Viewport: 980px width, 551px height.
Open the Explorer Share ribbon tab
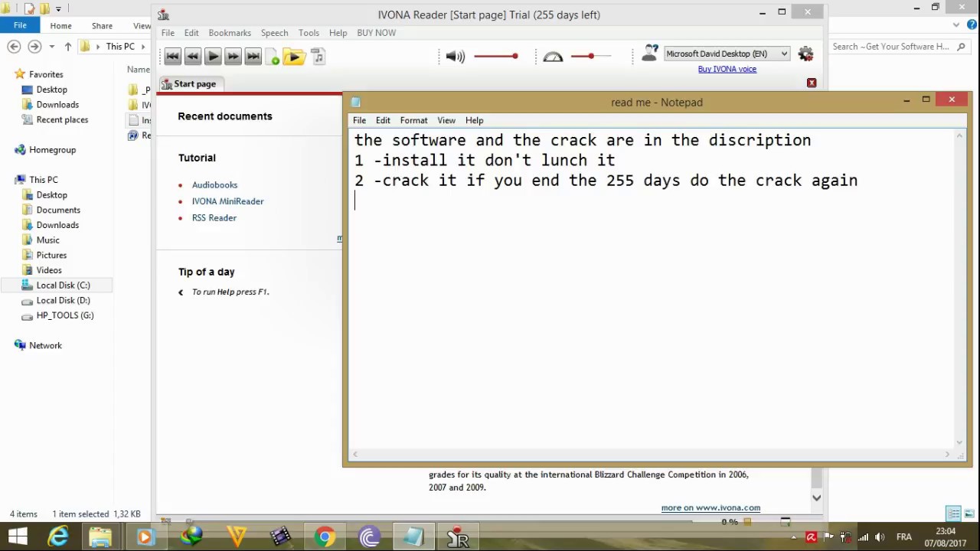[102, 25]
